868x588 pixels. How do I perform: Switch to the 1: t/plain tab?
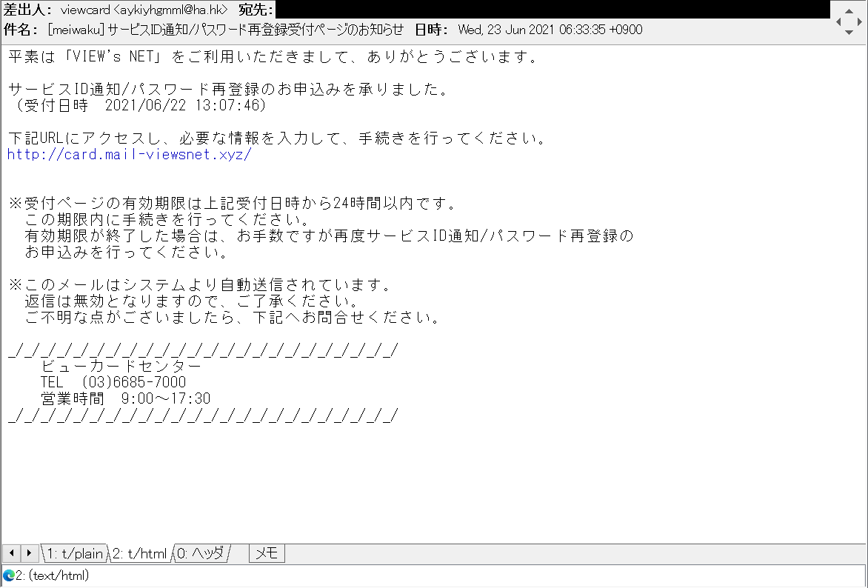pyautogui.click(x=74, y=552)
